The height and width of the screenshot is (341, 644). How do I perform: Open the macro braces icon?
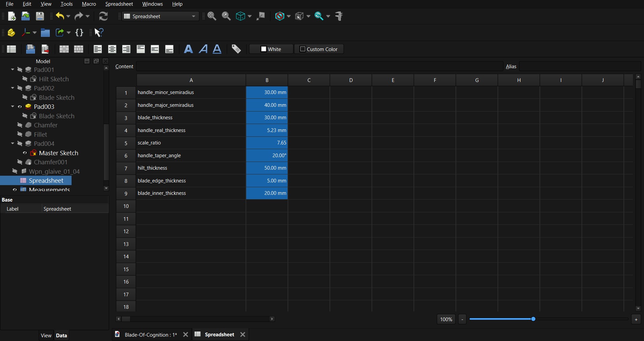pyautogui.click(x=79, y=33)
